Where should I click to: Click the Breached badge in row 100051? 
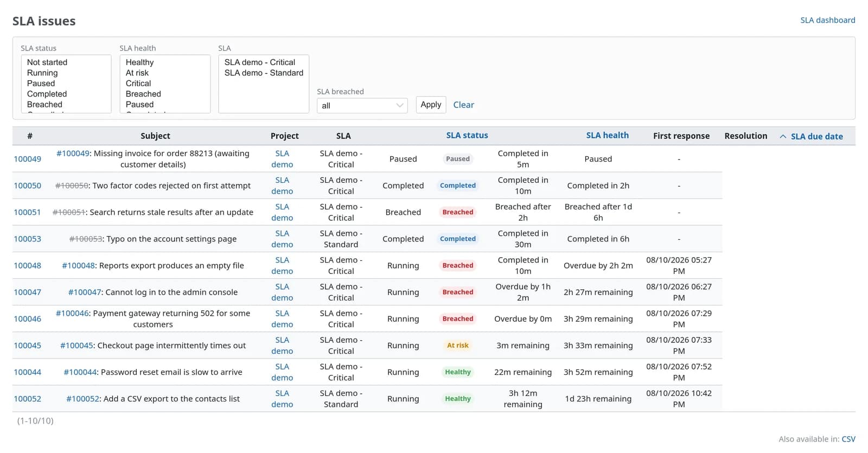[458, 212]
